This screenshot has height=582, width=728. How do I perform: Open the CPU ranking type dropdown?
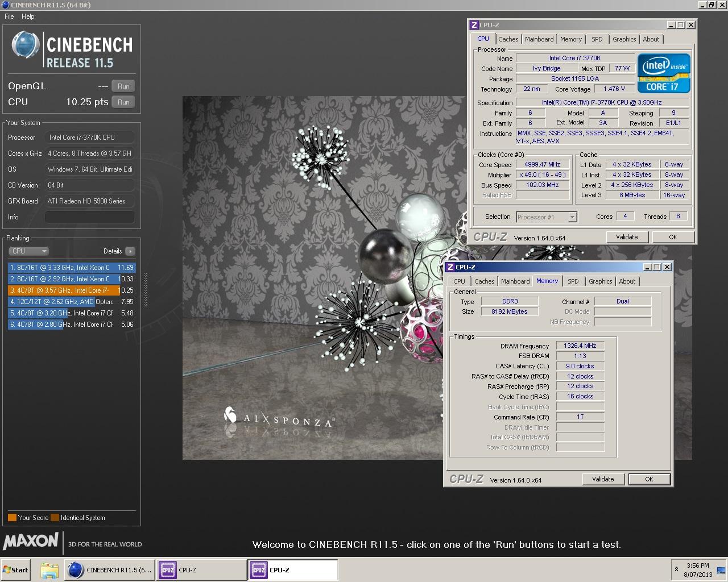[28, 251]
